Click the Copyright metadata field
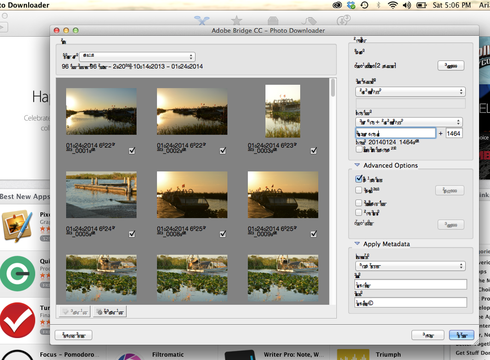The height and width of the screenshot is (360, 490). (411, 303)
